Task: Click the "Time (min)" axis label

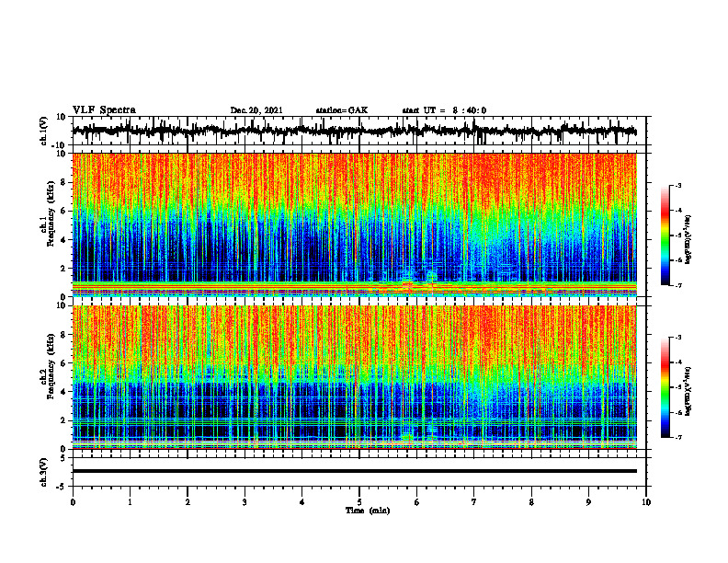Action: pyautogui.click(x=368, y=511)
